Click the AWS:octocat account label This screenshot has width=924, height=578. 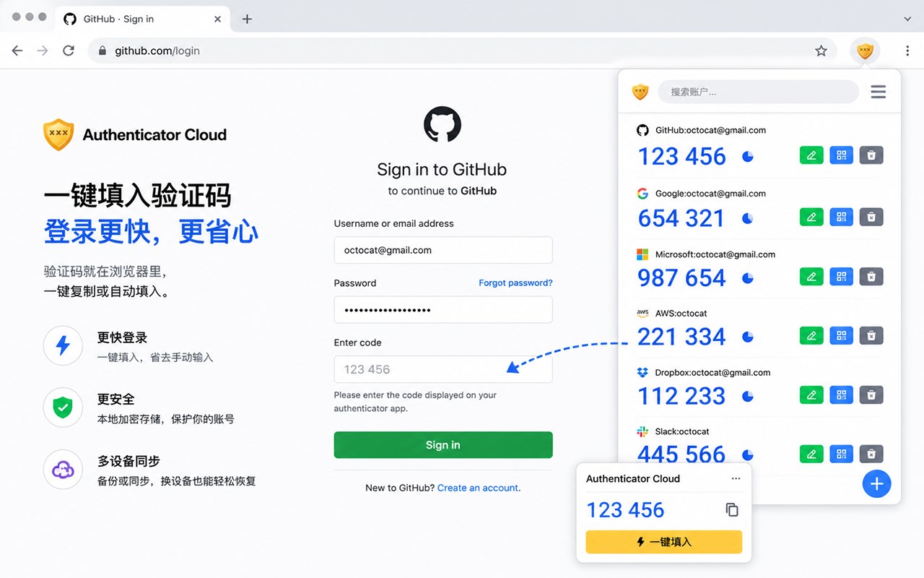tap(681, 313)
